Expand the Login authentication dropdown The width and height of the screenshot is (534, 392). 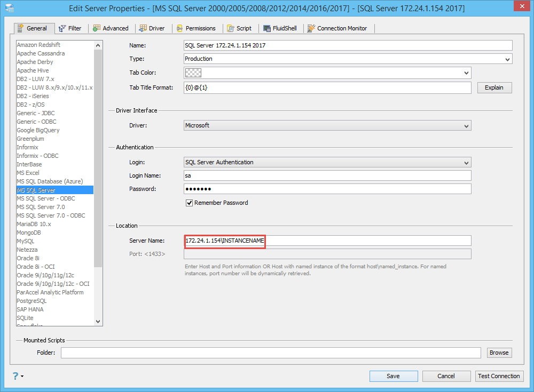(466, 163)
